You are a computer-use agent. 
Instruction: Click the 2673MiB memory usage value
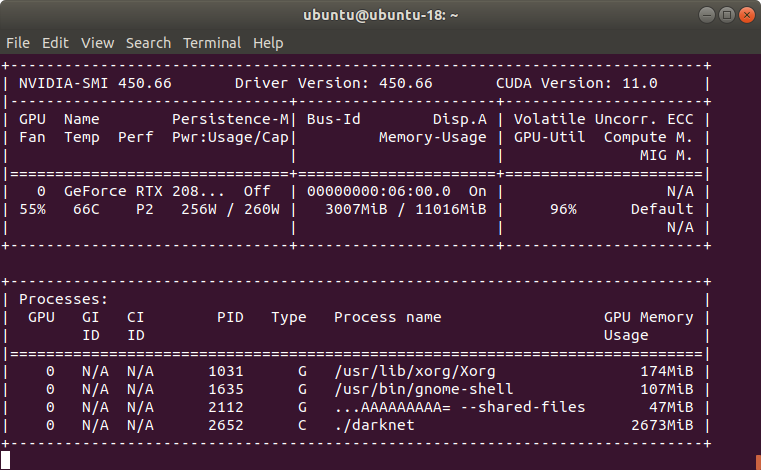pyautogui.click(x=662, y=425)
